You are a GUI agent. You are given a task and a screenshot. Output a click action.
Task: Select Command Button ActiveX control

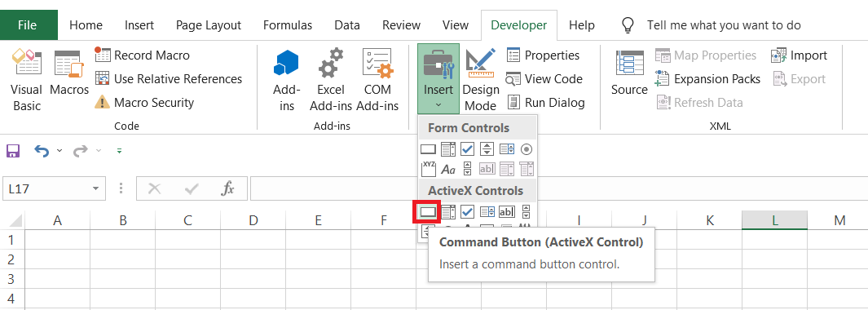click(x=427, y=211)
